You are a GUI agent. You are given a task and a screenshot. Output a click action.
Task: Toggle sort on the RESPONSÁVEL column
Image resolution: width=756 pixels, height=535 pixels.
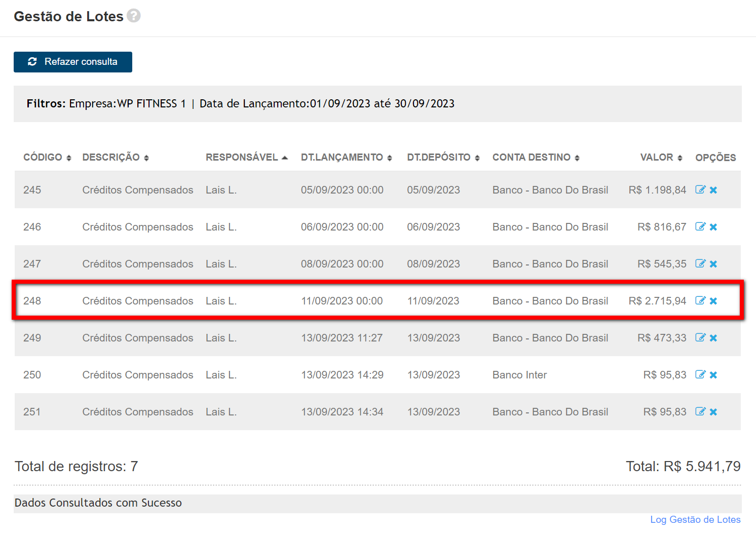pyautogui.click(x=246, y=158)
